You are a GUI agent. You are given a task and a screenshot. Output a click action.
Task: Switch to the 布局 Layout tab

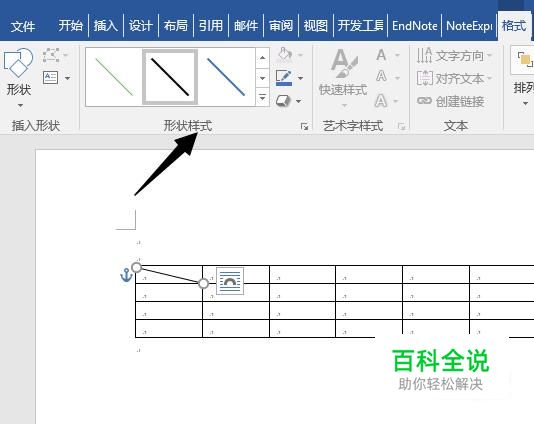176,26
